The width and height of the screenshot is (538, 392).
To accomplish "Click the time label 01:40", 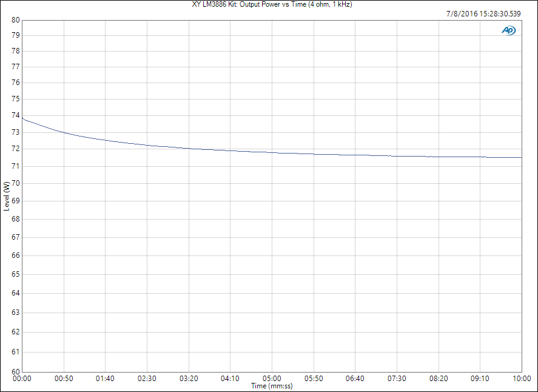I will [x=106, y=378].
